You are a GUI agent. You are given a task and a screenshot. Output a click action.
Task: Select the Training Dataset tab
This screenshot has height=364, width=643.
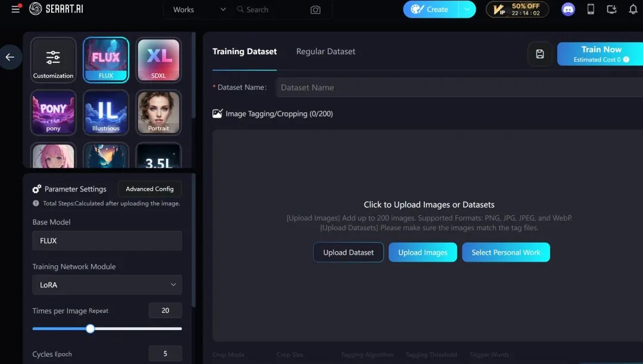pyautogui.click(x=245, y=52)
